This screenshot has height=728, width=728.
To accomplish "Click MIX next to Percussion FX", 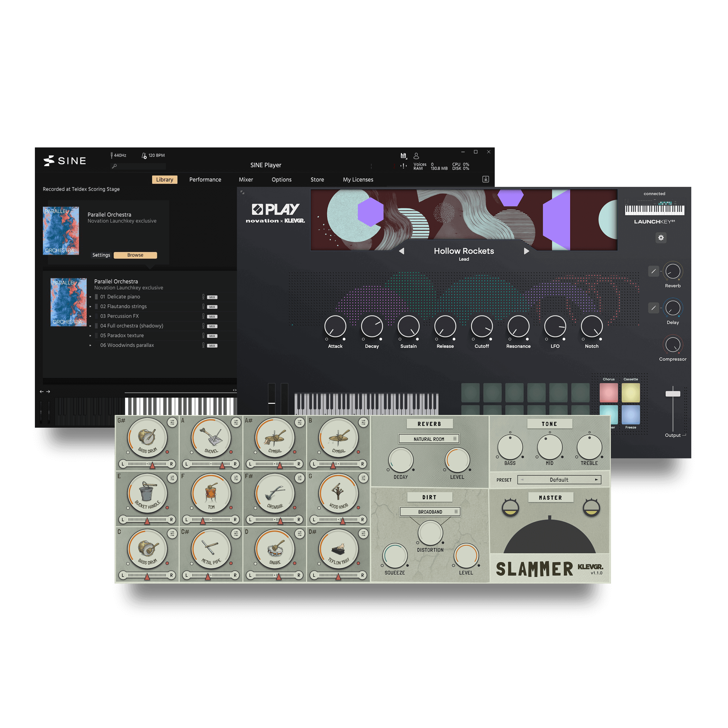I will [x=212, y=316].
